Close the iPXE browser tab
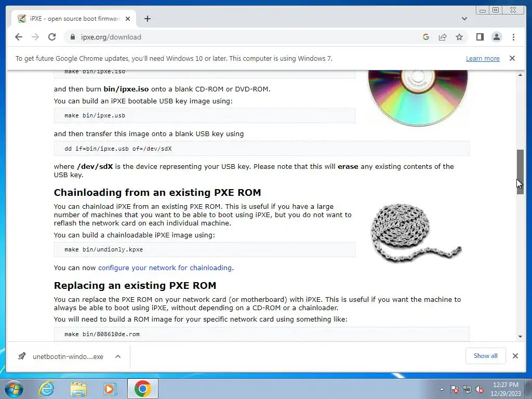The height and width of the screenshot is (399, 532). (x=128, y=19)
